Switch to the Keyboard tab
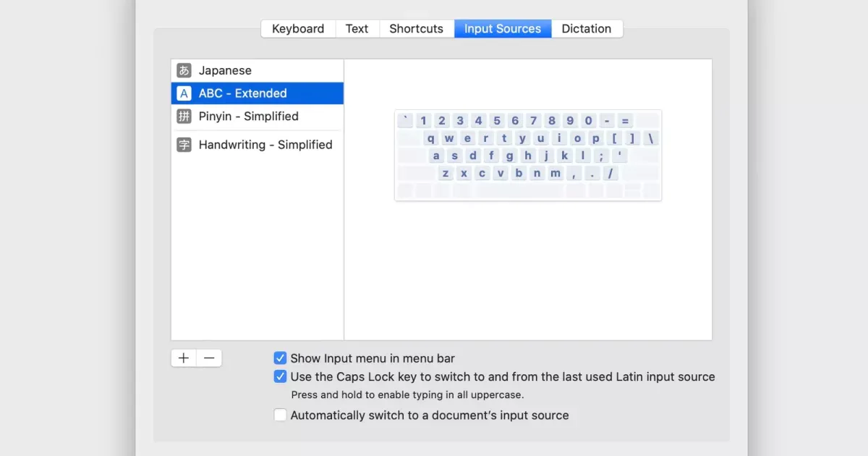 tap(298, 29)
